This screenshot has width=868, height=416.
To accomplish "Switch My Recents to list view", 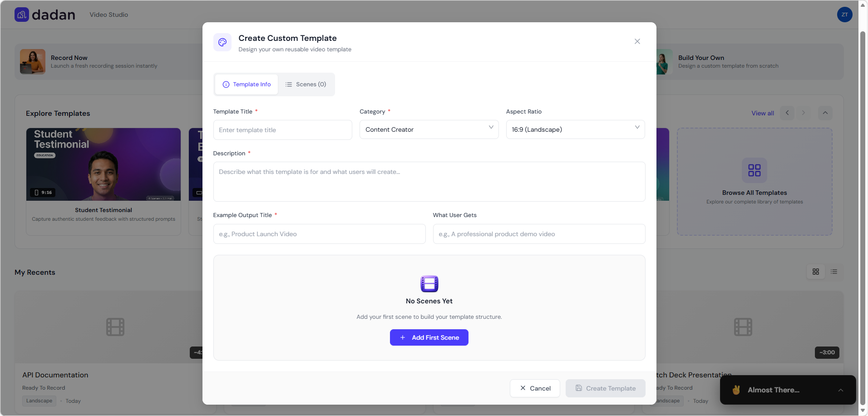I will point(833,272).
